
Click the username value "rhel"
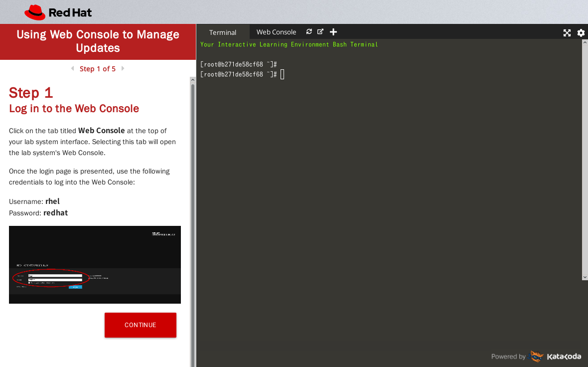tap(52, 201)
